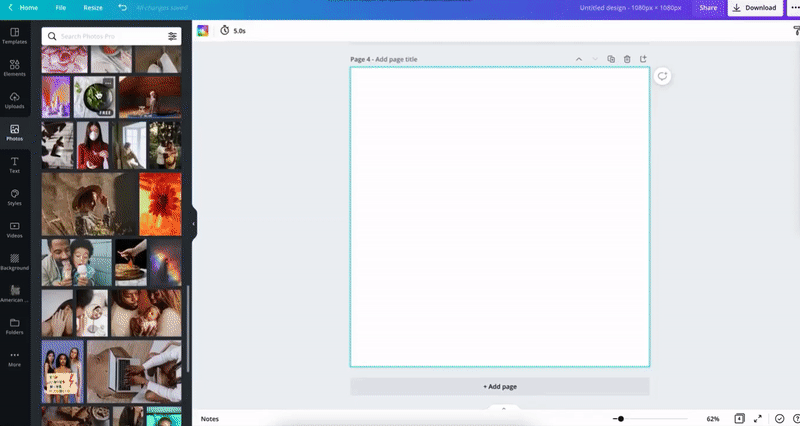
Task: Open the Elements panel
Action: (14, 68)
